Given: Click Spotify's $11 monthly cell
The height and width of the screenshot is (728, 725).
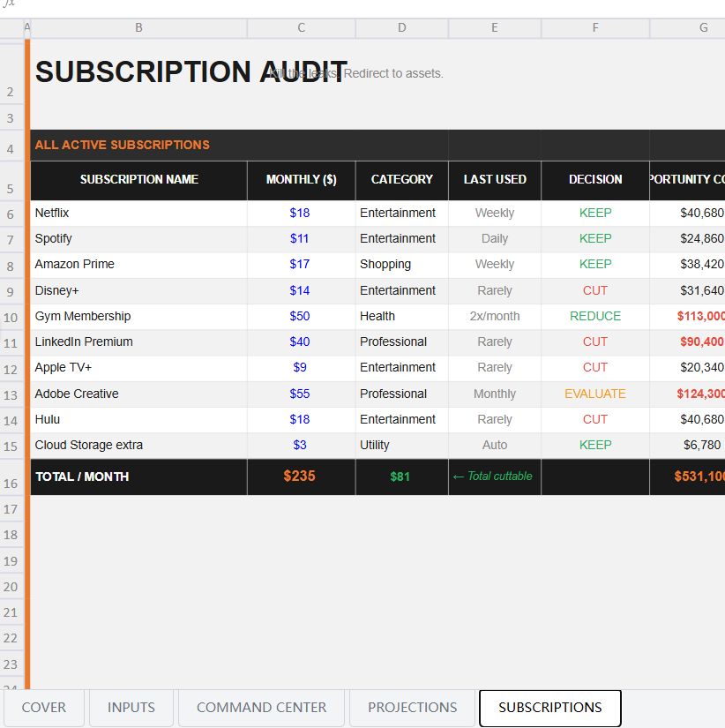Looking at the screenshot, I should pyautogui.click(x=302, y=238).
